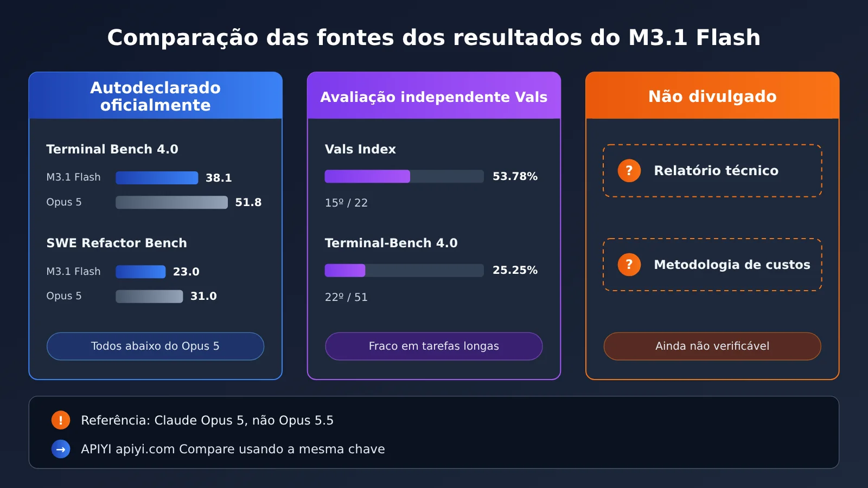Click the orange exclamation warning icon
This screenshot has height=488, width=868.
click(61, 420)
